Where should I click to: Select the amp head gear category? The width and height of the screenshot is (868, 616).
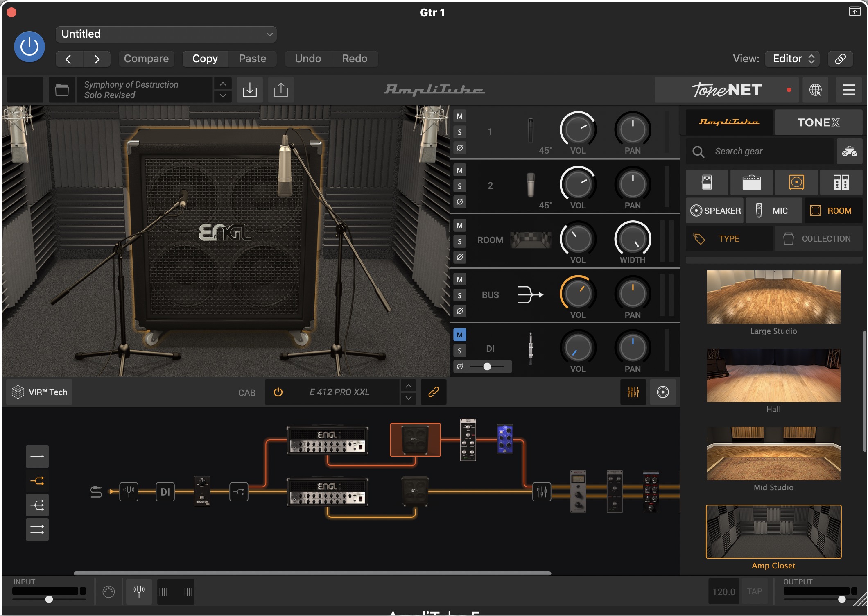751,182
